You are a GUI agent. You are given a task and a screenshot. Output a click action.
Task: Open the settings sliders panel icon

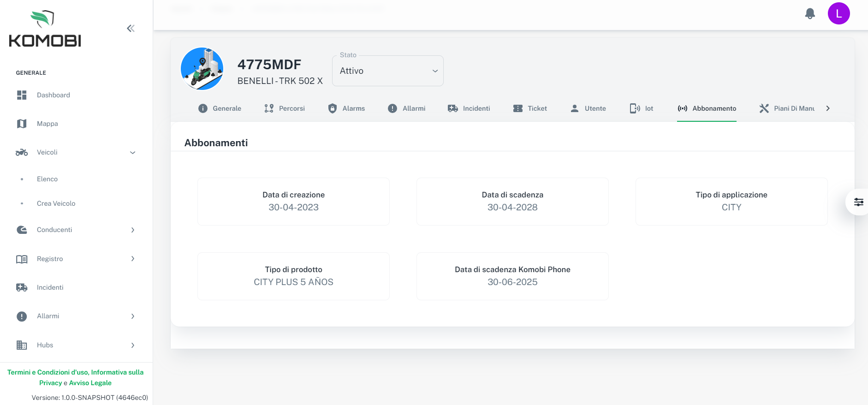pos(858,202)
